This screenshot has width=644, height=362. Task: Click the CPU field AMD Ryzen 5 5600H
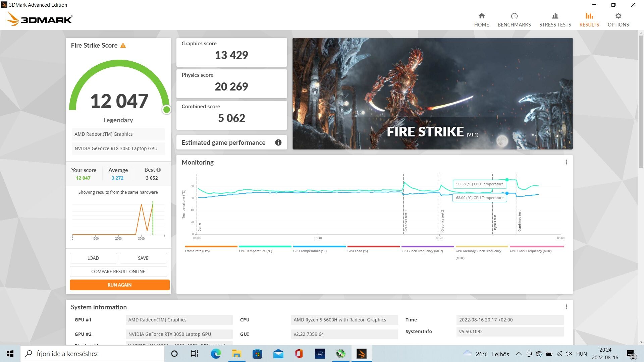[x=344, y=320]
